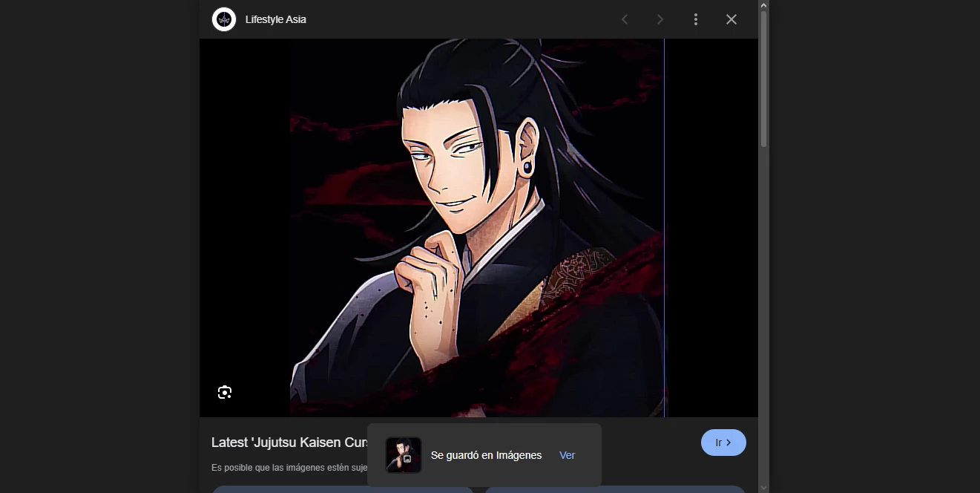Advance to the next image arrow

coord(660,19)
